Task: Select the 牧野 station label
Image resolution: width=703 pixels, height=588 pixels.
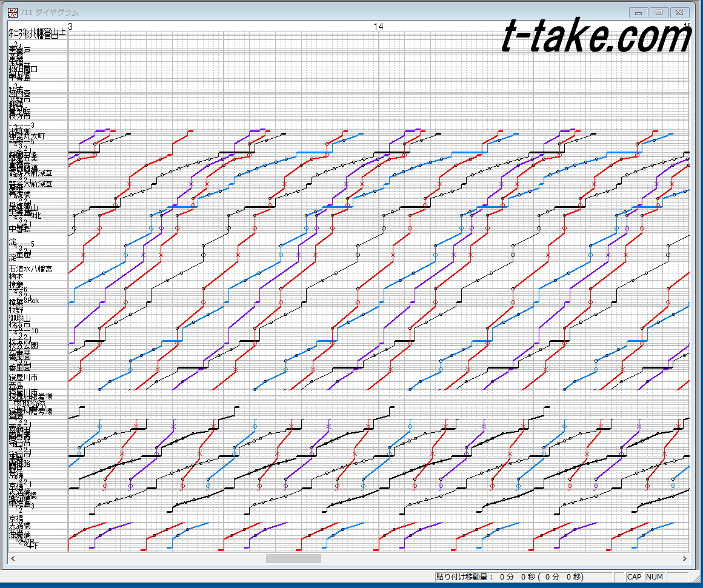Action: pyautogui.click(x=16, y=310)
